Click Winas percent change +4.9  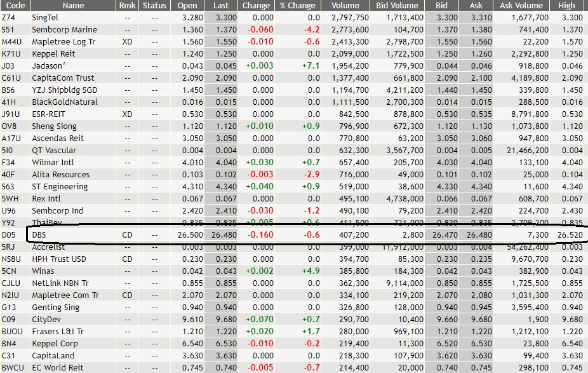coord(311,271)
